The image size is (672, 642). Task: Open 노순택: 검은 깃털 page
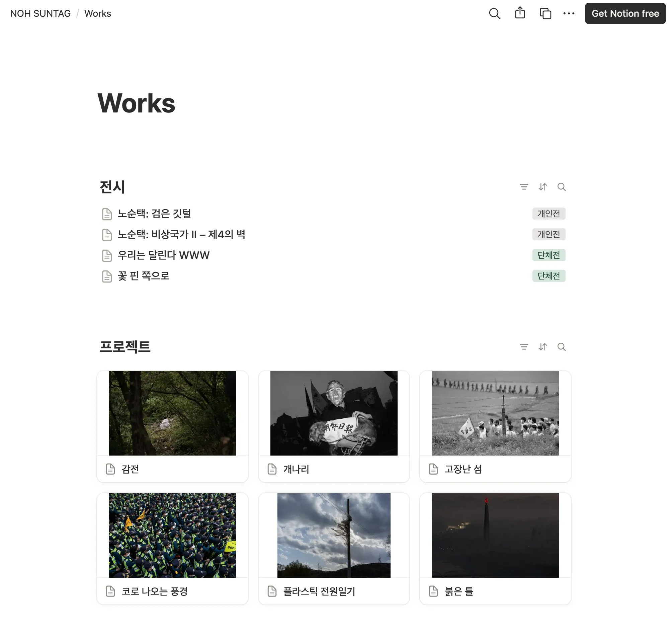coord(154,214)
